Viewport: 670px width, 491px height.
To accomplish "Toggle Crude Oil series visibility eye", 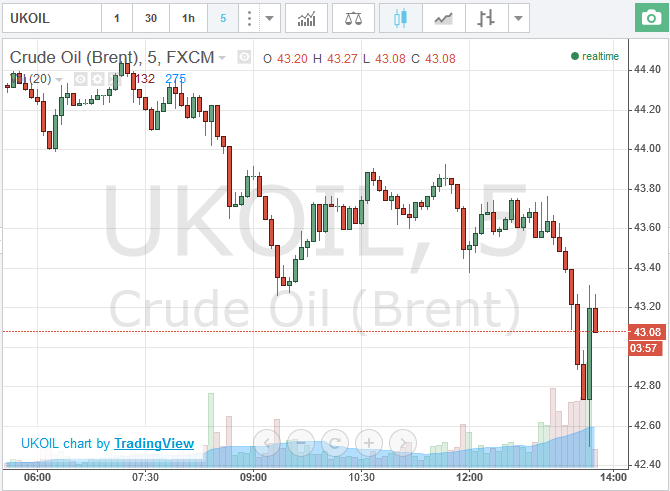I will (244, 57).
